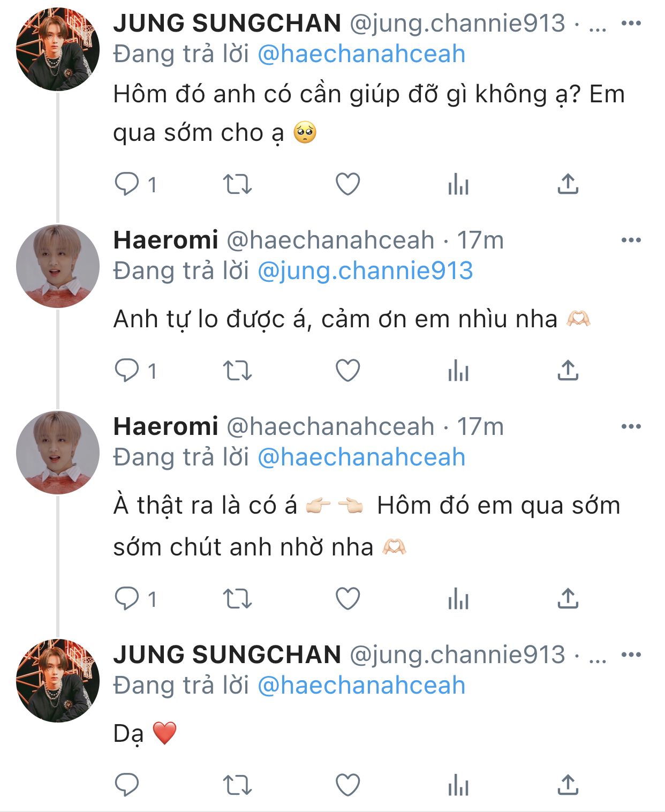
Task: Open @jung.channie913 mention link in Haeromi's reply
Action: [365, 270]
